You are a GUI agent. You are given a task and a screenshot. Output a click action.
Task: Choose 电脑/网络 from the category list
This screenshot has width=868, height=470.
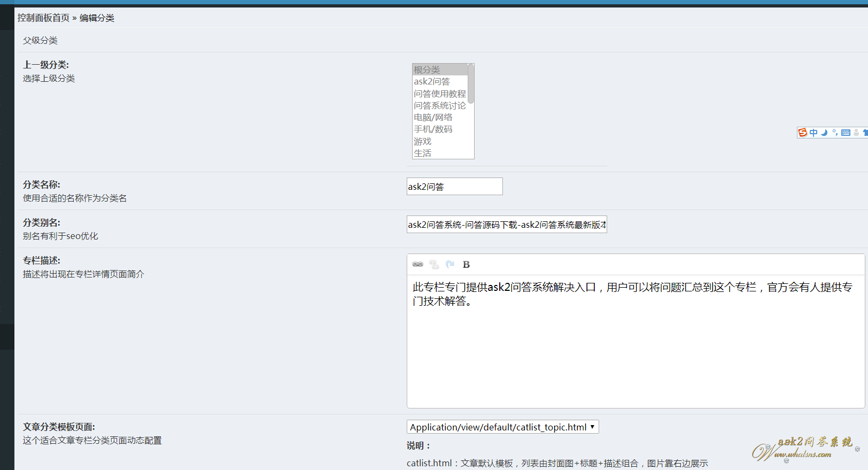433,117
